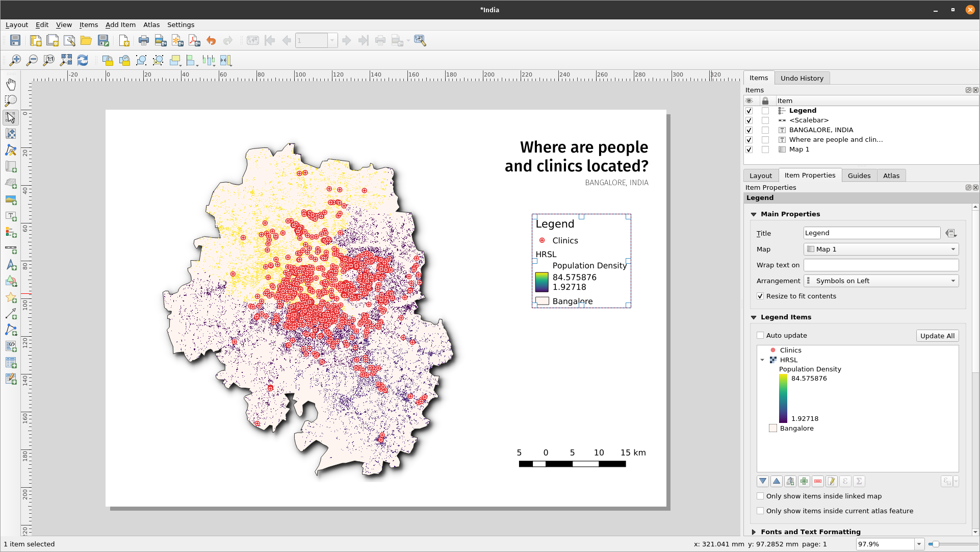Select the Add Picture tool
This screenshot has height=552, width=980.
tap(11, 199)
